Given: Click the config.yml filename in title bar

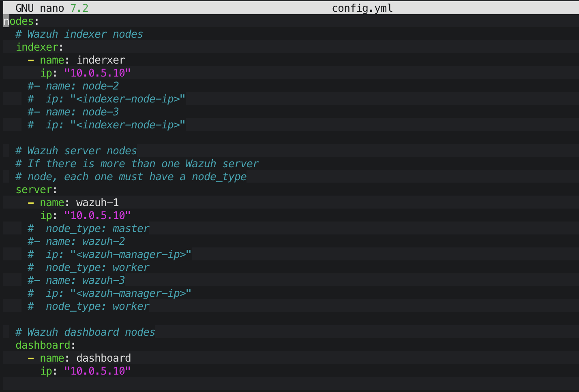Looking at the screenshot, I should click(362, 8).
